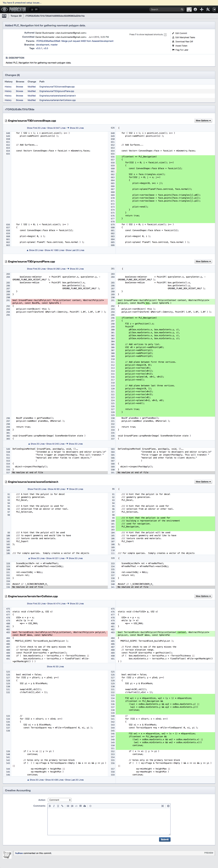
Task: Toggle bold formatting in comment toolbar
Action: pyautogui.click(x=50, y=806)
